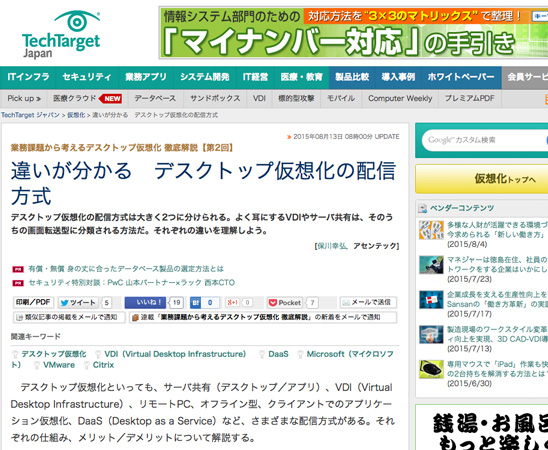Open the Microsoft（マイクロソフト） keyword link

point(350,354)
